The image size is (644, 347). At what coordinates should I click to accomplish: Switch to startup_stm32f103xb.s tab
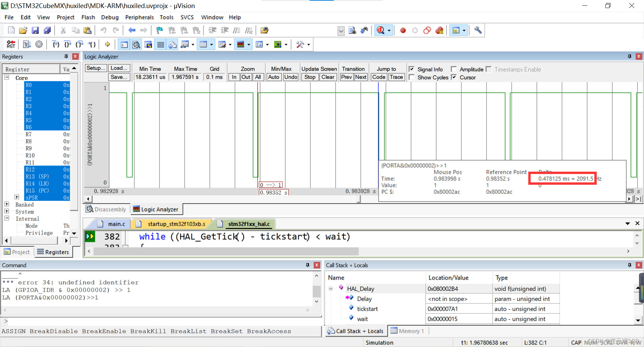point(172,224)
